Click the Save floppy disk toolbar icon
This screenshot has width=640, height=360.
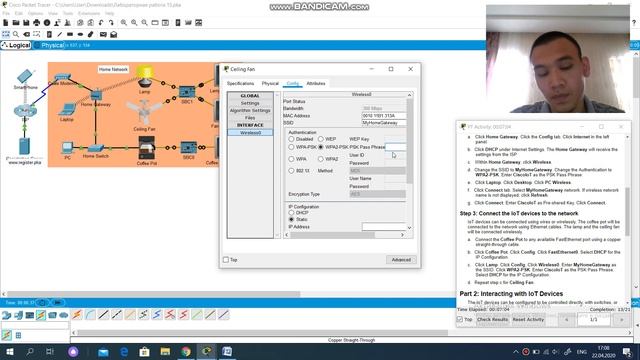[26, 23]
